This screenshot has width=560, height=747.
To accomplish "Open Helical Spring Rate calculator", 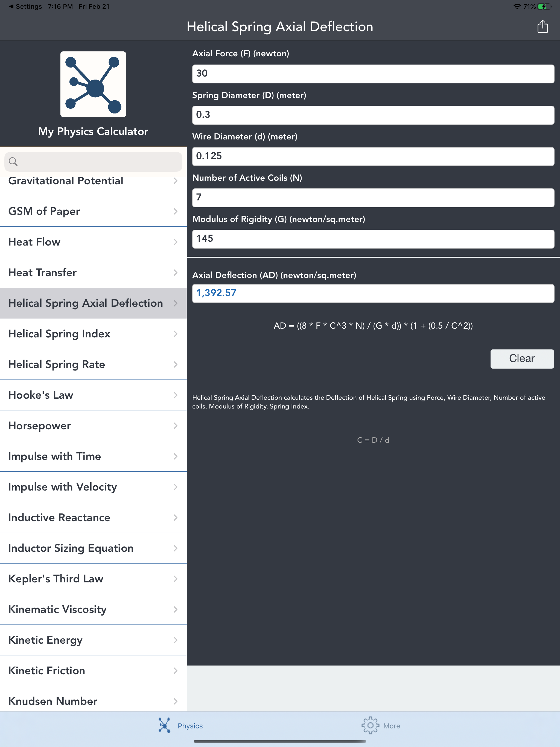I will pos(93,364).
